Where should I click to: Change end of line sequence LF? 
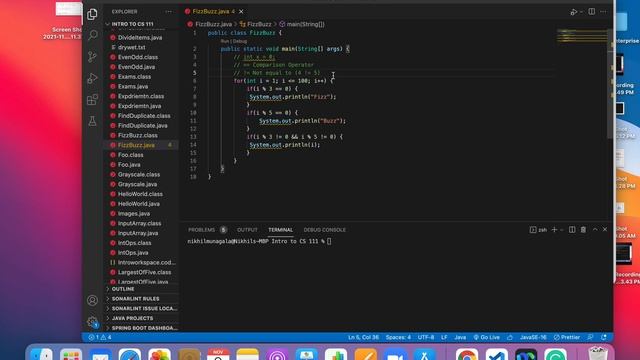click(x=444, y=338)
